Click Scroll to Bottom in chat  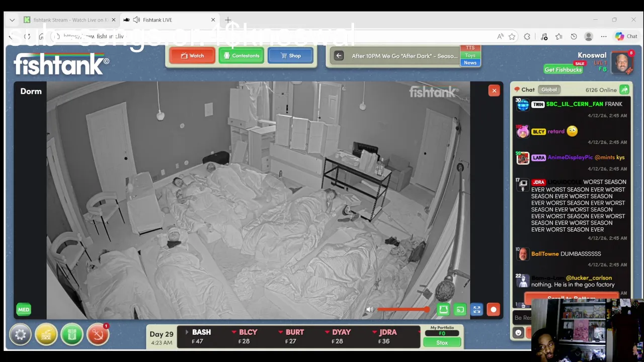tap(571, 298)
